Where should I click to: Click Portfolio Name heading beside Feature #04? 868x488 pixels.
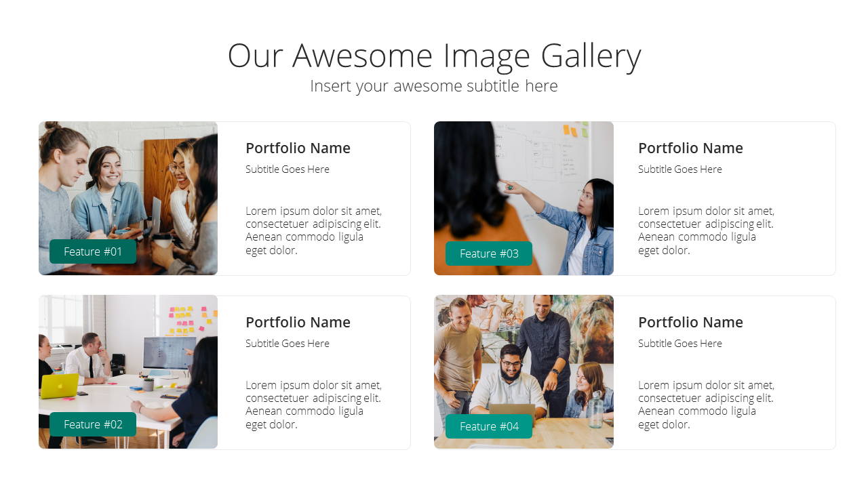(x=690, y=322)
